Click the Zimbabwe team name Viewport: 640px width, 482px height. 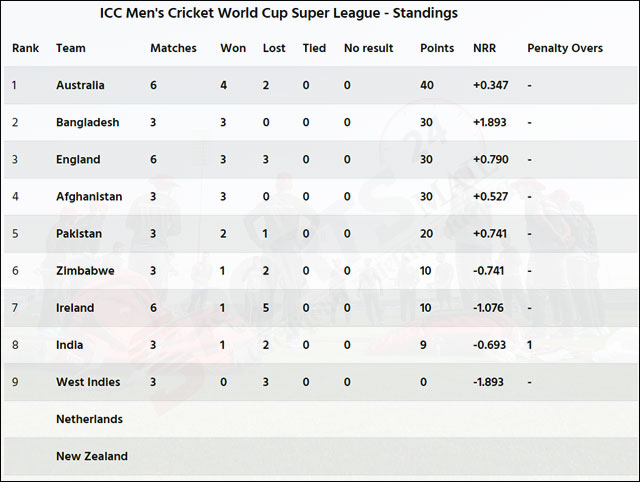85,271
